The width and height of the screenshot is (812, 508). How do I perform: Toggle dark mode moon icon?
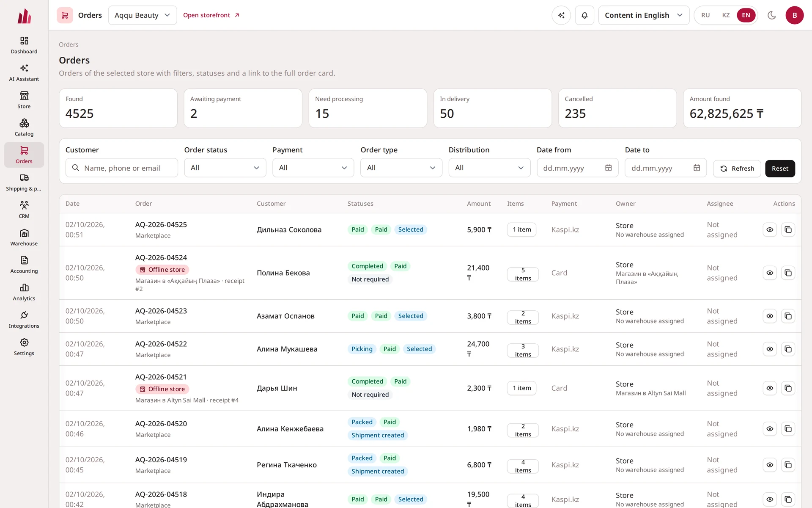772,15
